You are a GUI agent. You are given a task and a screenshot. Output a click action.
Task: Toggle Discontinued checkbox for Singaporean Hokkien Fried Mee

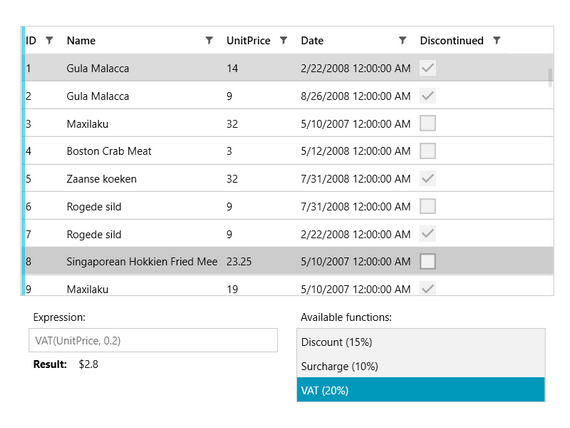click(428, 261)
